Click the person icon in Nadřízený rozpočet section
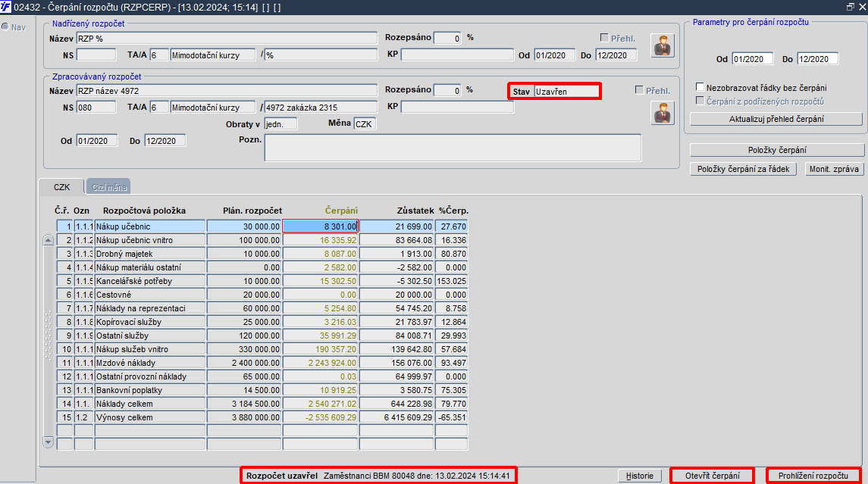Screen dimensions: 868x484 662,45
